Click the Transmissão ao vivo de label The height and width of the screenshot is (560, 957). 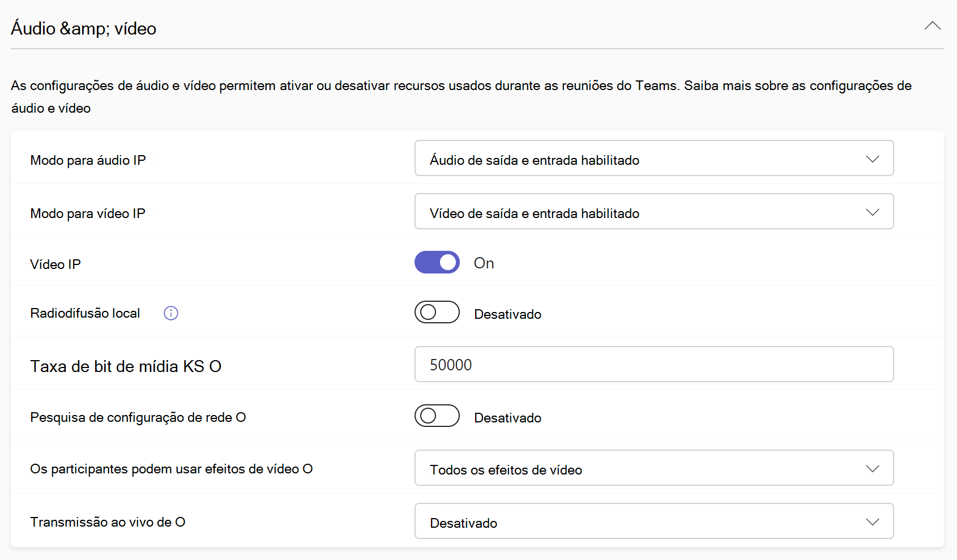pos(108,522)
